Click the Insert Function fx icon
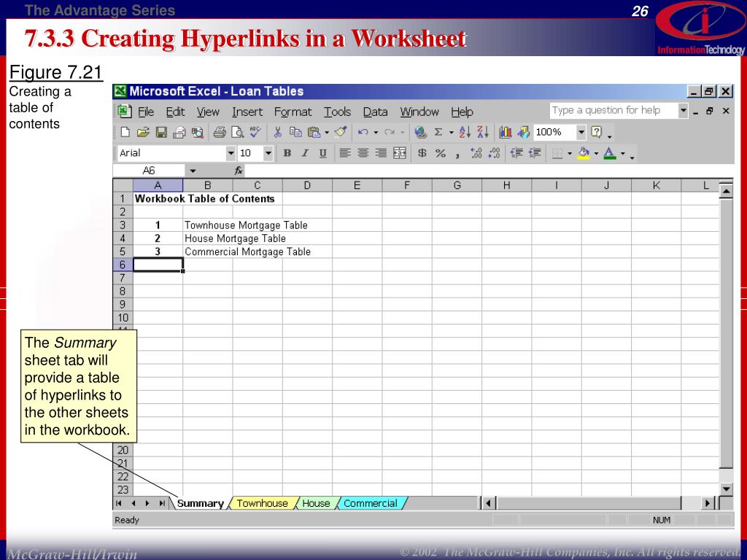 [239, 171]
